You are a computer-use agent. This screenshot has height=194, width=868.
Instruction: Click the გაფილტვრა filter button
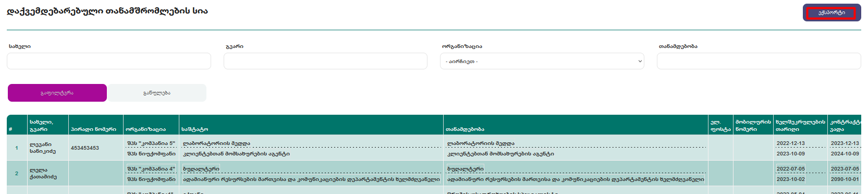tap(57, 93)
